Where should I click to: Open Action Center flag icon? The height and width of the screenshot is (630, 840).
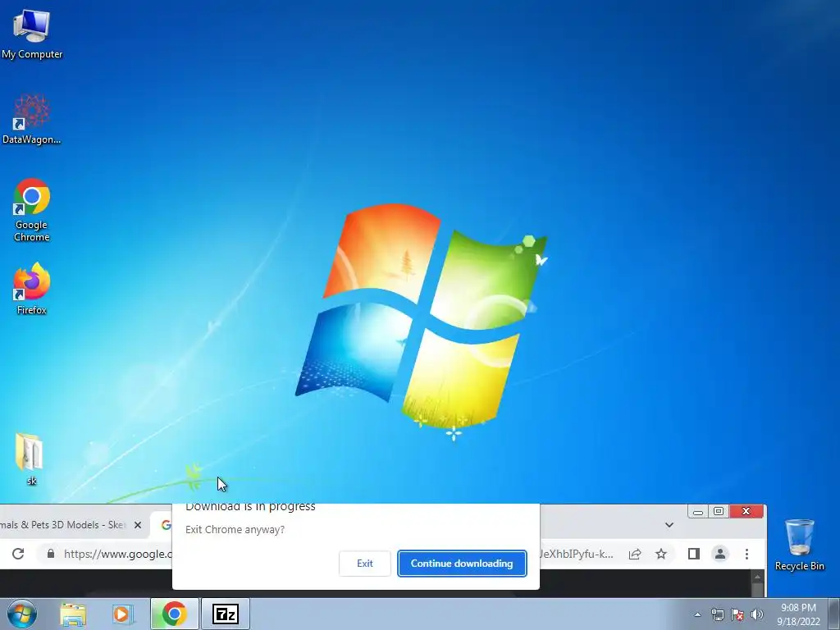click(737, 614)
